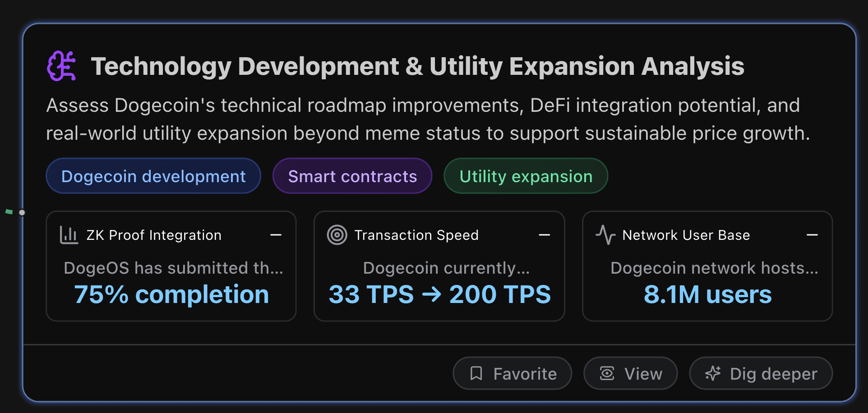This screenshot has width=868, height=413.
Task: Select the waveform icon on Network User Base
Action: [606, 235]
